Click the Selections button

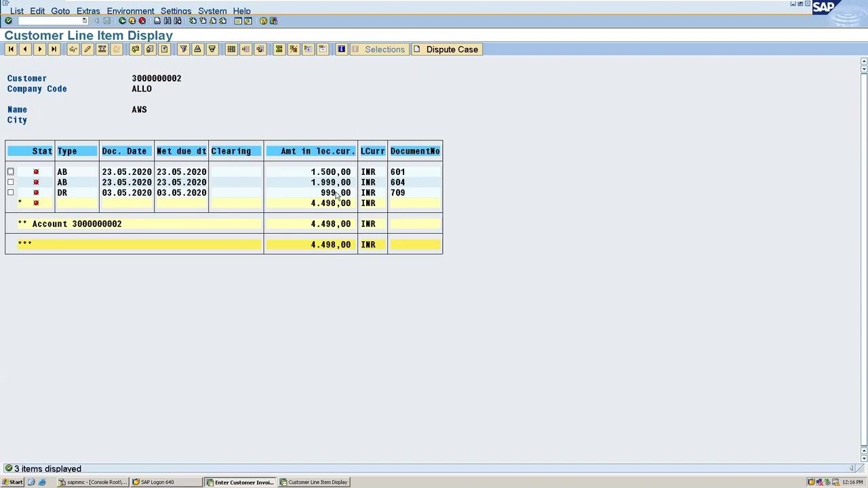coord(378,49)
